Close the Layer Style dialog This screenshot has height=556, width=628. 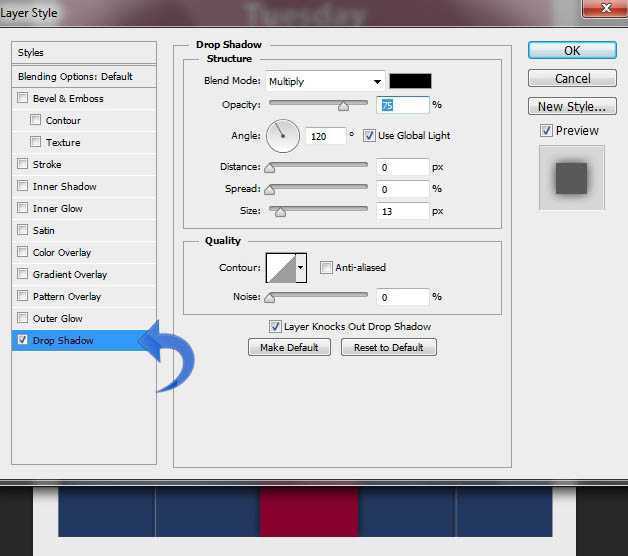coord(605,8)
